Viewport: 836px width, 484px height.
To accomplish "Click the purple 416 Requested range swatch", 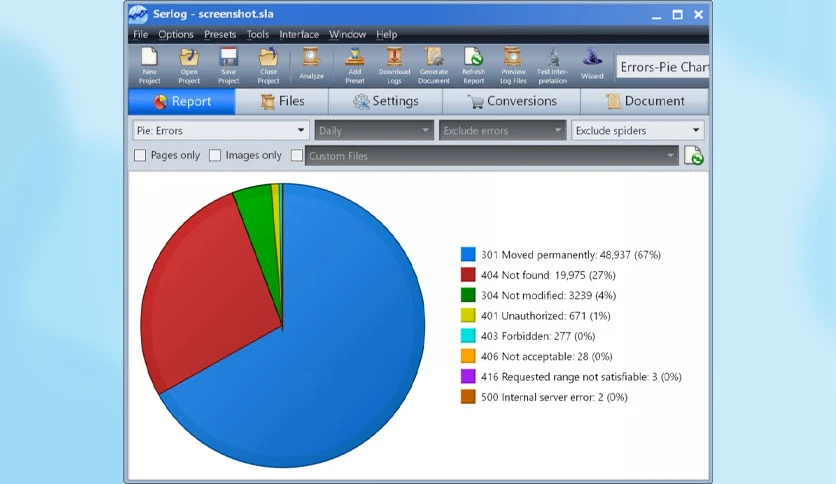I will [x=468, y=376].
